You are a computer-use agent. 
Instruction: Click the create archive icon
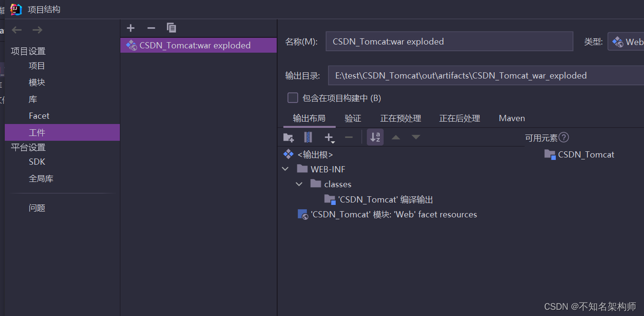pos(307,137)
